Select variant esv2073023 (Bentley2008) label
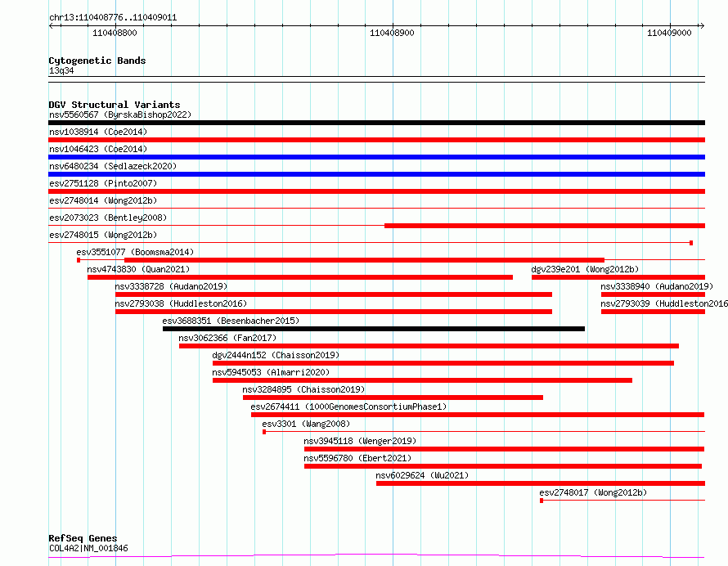Image resolution: width=728 pixels, height=566 pixels. pyautogui.click(x=108, y=218)
